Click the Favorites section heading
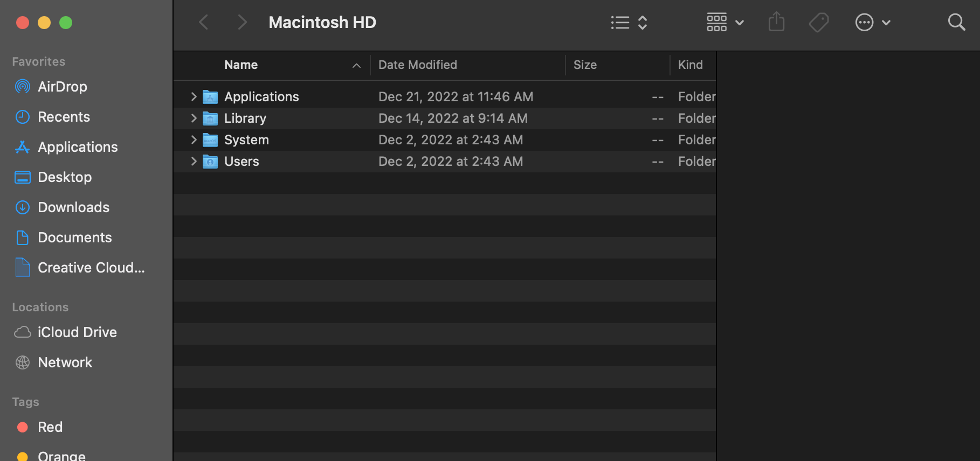 pyautogui.click(x=39, y=61)
